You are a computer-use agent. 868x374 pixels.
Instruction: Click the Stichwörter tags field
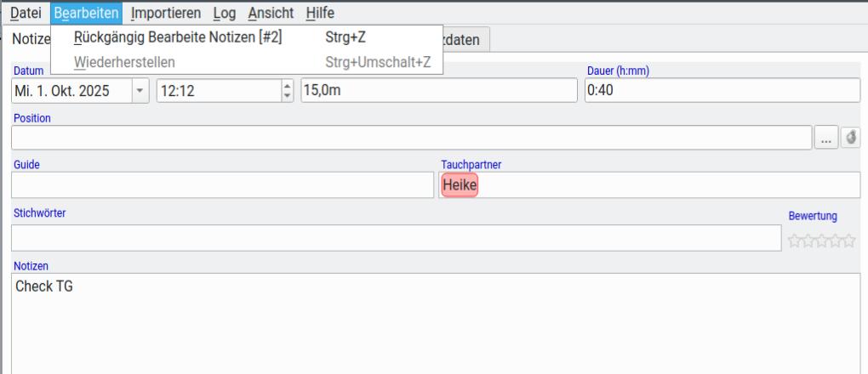tap(396, 238)
